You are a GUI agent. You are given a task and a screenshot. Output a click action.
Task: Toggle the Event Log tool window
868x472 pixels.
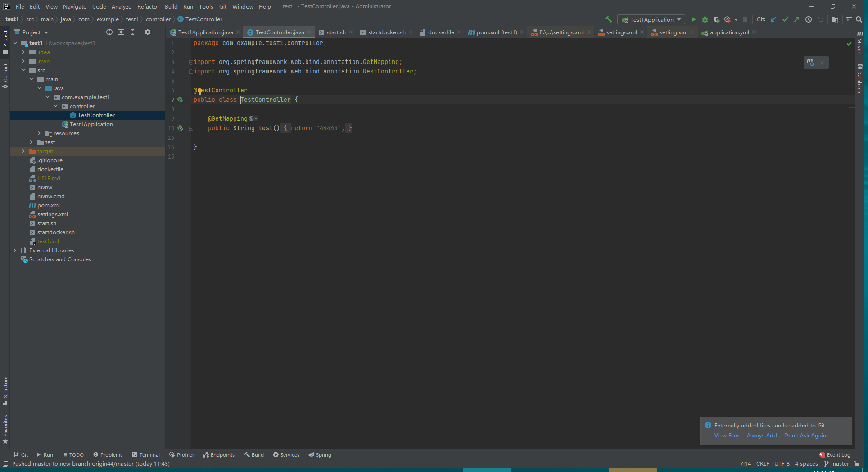tap(835, 454)
